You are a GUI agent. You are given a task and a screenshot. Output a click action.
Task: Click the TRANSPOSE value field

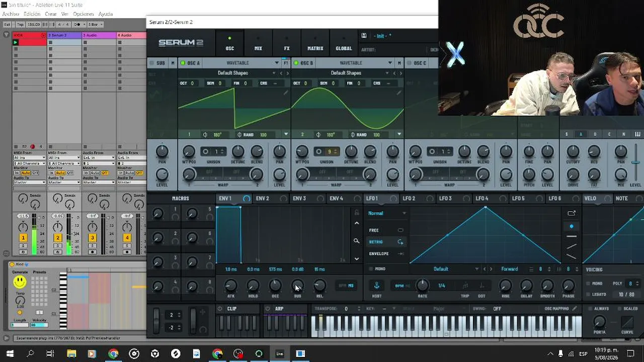click(346, 309)
